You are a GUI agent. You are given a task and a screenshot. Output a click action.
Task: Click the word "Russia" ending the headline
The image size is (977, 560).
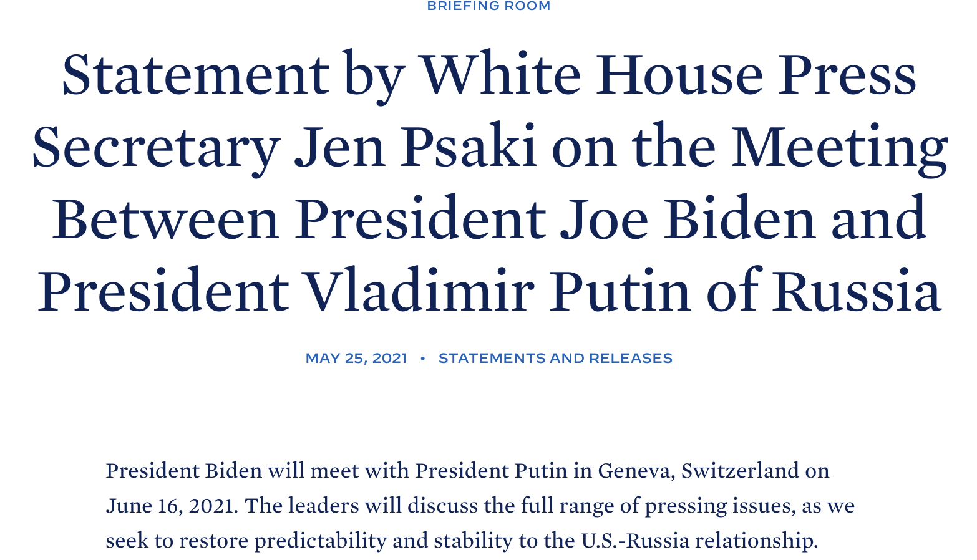point(856,291)
